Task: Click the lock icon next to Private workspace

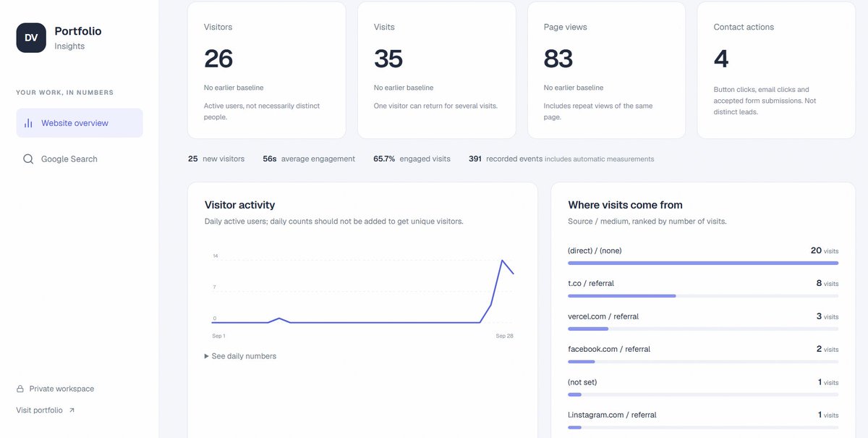Action: pyautogui.click(x=20, y=389)
